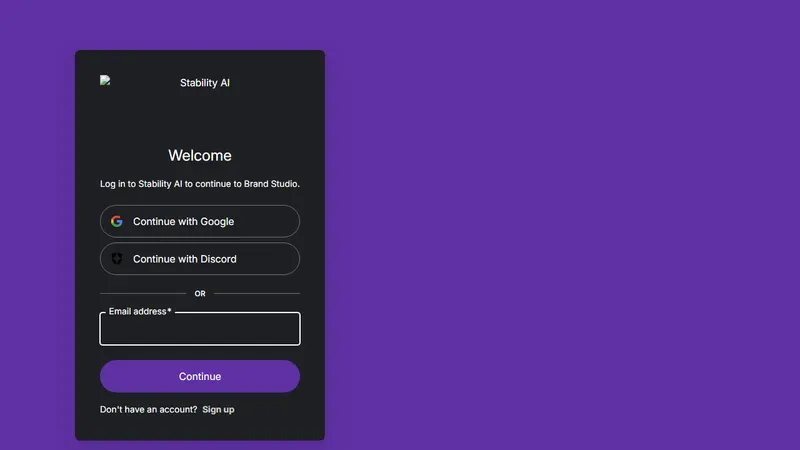Continue with Google sign-in button
The width and height of the screenshot is (800, 450).
[200, 221]
